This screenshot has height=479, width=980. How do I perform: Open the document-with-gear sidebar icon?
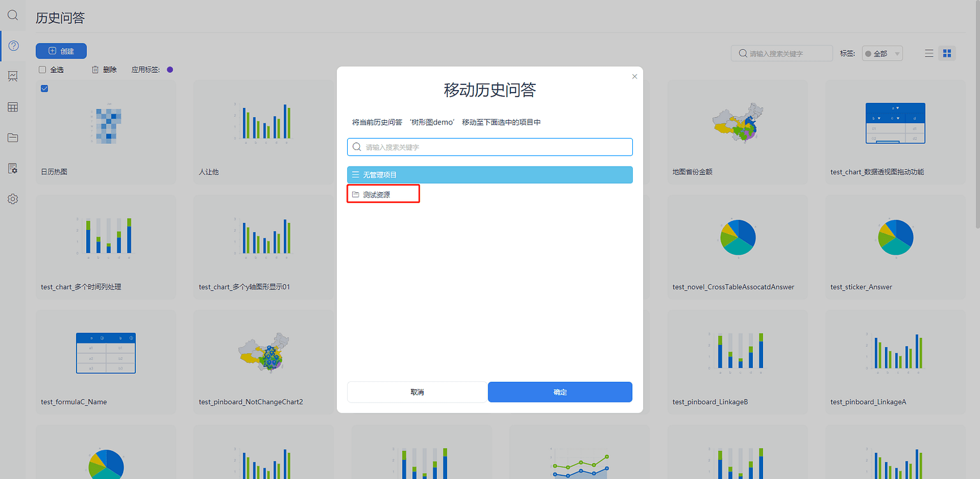[13, 168]
